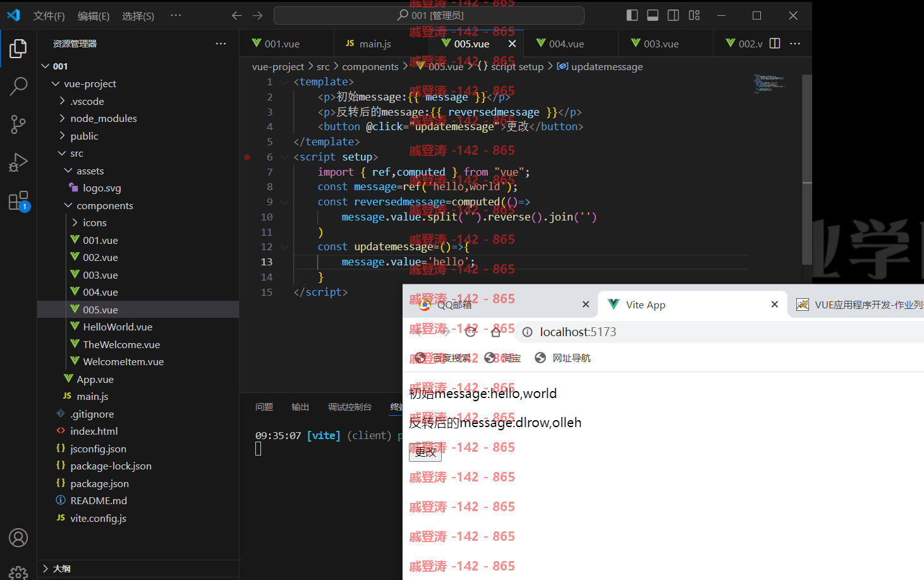Switch to the Problems (问题) panel tab
The image size is (924, 580).
tap(264, 407)
